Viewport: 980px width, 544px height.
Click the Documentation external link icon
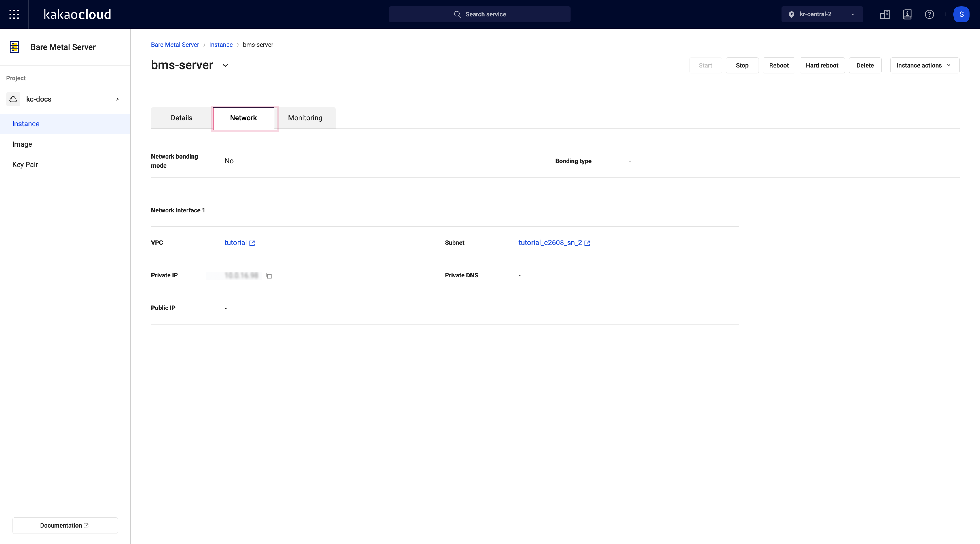pos(86,525)
